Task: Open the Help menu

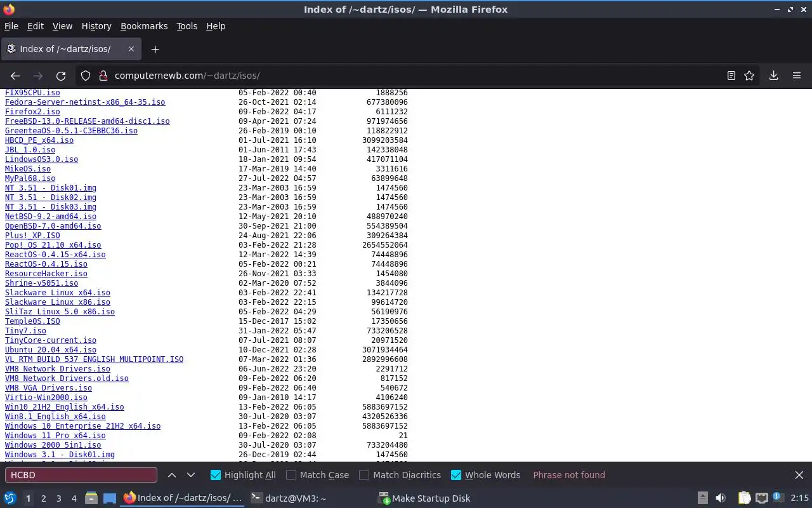Action: click(x=216, y=26)
